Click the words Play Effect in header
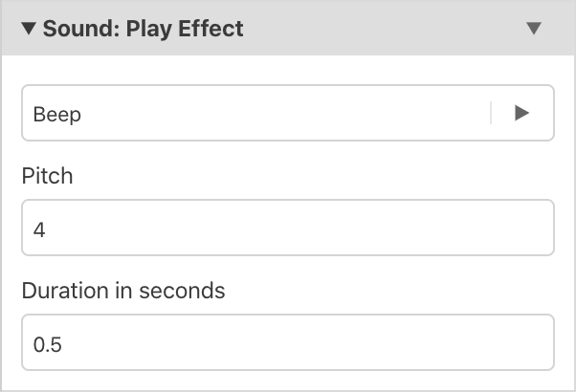Viewport: 576px width, 392px height. coord(185,29)
